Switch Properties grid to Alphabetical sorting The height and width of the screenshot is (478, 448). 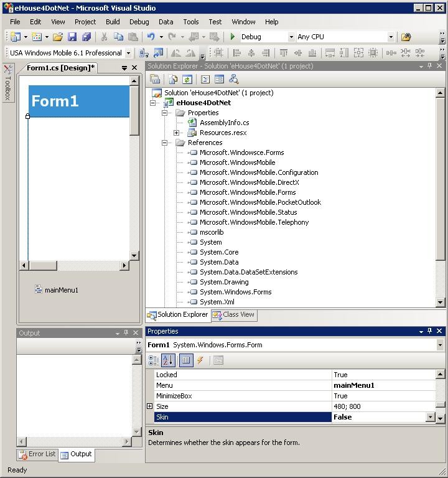click(168, 360)
